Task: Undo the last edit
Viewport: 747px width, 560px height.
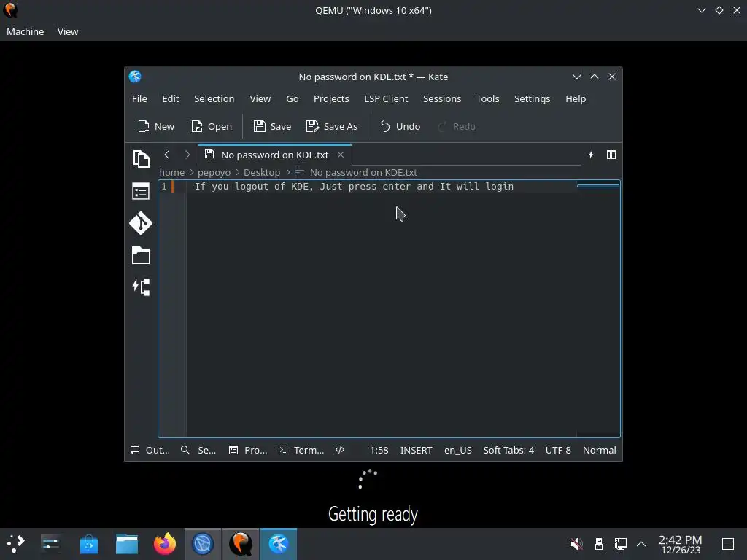Action: point(400,126)
